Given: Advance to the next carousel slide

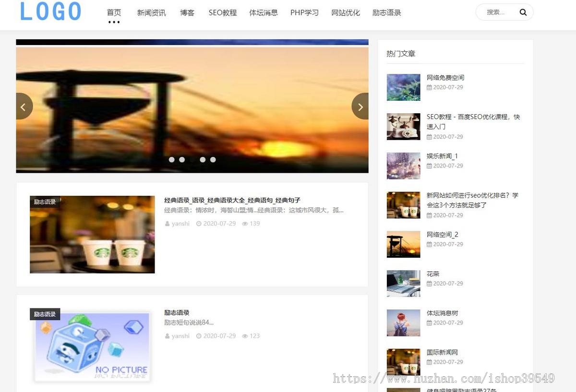Looking at the screenshot, I should pyautogui.click(x=360, y=106).
